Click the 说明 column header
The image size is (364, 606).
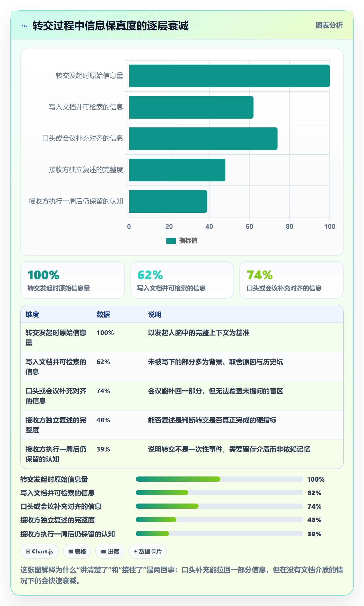click(x=155, y=314)
